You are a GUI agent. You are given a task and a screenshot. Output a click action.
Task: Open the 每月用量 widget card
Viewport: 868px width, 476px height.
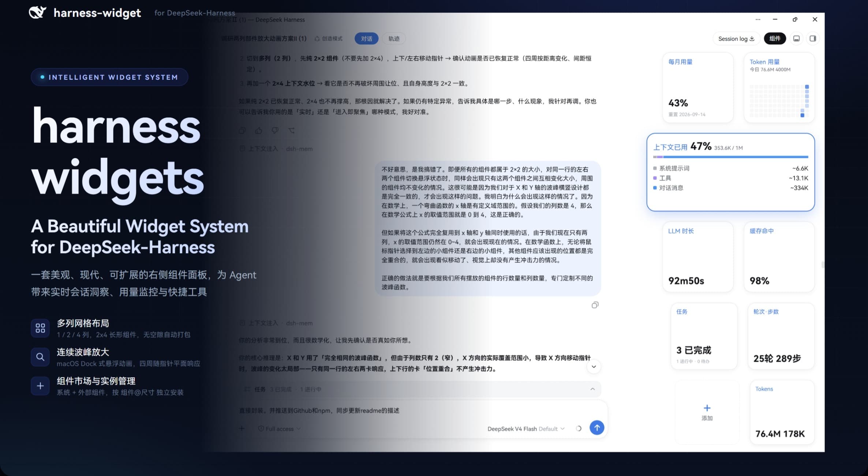click(698, 88)
